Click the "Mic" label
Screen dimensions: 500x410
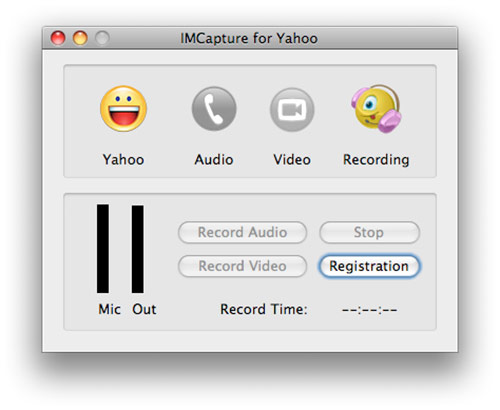pos(109,309)
